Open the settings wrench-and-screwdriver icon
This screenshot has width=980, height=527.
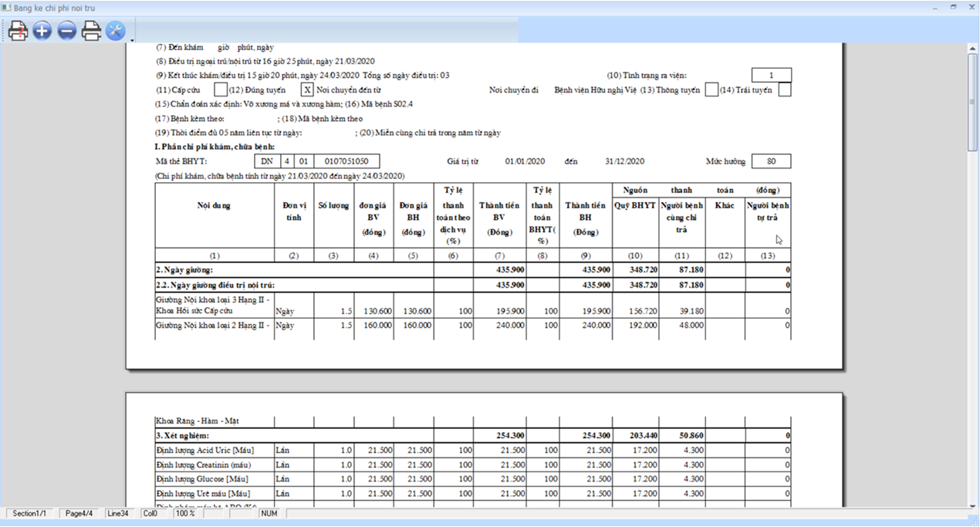coord(115,31)
